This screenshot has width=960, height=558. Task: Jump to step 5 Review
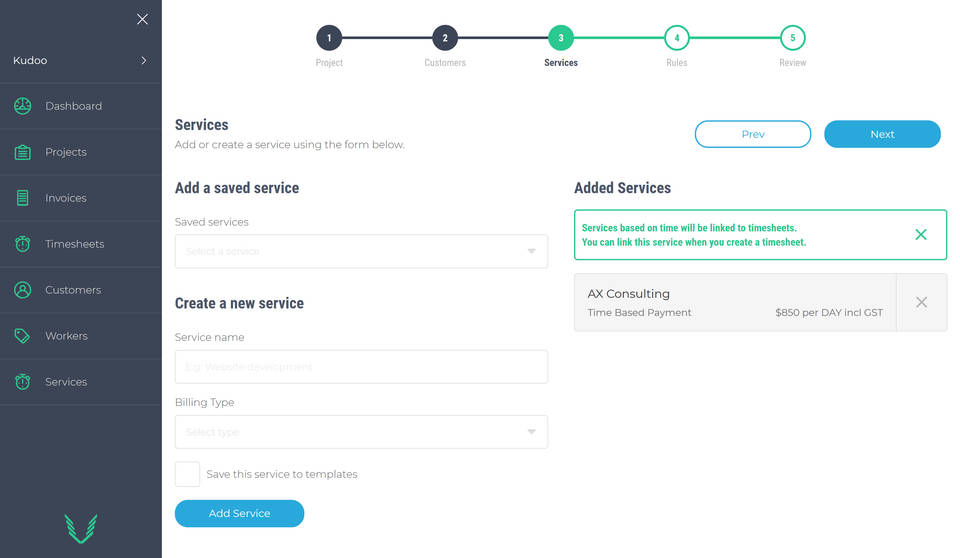tap(793, 39)
